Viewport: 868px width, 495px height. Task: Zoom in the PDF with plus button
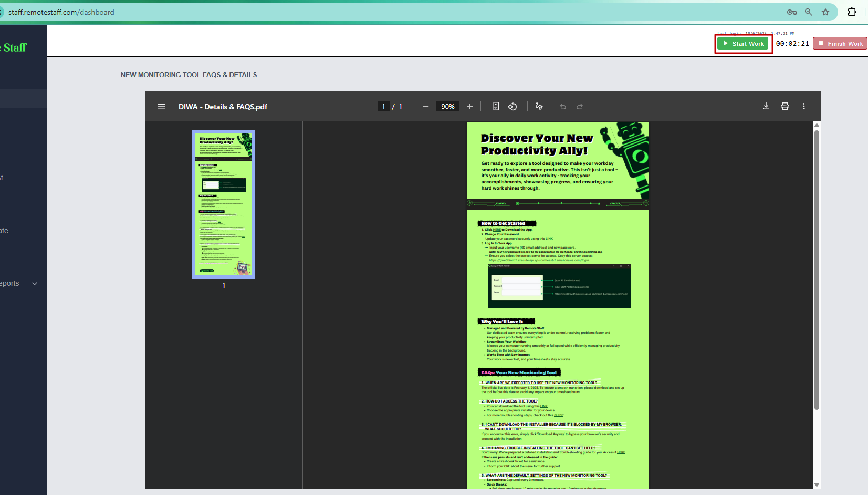click(x=470, y=106)
